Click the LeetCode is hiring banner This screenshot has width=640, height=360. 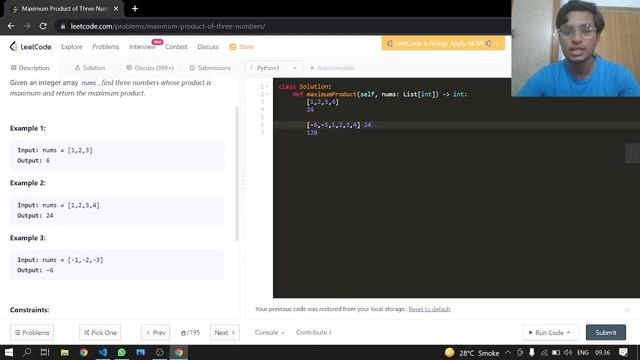click(443, 43)
